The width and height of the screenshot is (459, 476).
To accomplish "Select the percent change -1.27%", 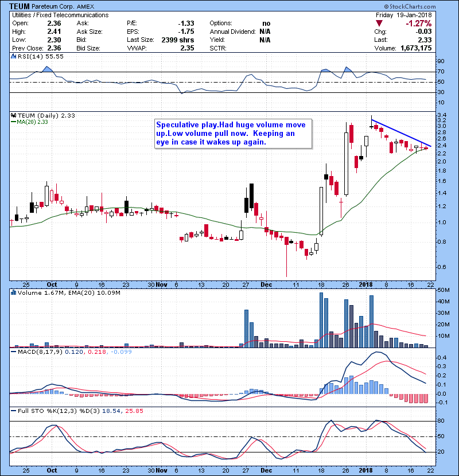I will [x=419, y=24].
